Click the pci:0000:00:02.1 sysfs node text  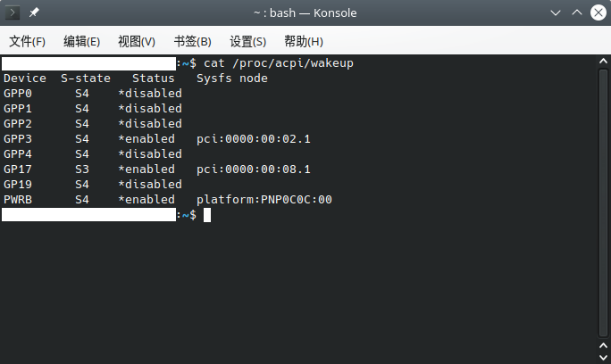pyautogui.click(x=254, y=139)
